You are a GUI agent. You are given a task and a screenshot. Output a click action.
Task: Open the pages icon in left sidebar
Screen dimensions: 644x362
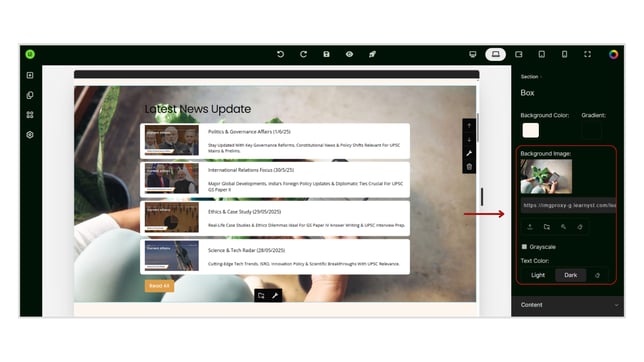tap(30, 95)
